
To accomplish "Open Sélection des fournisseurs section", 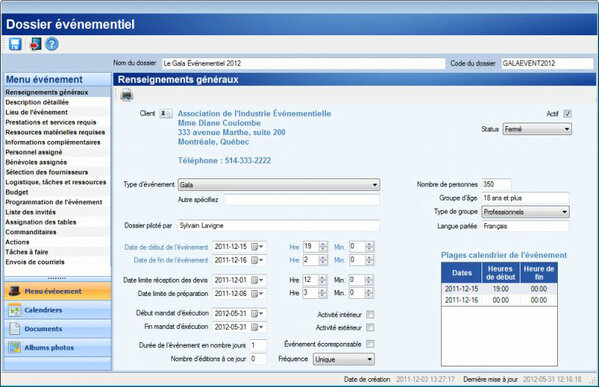I will 57,172.
